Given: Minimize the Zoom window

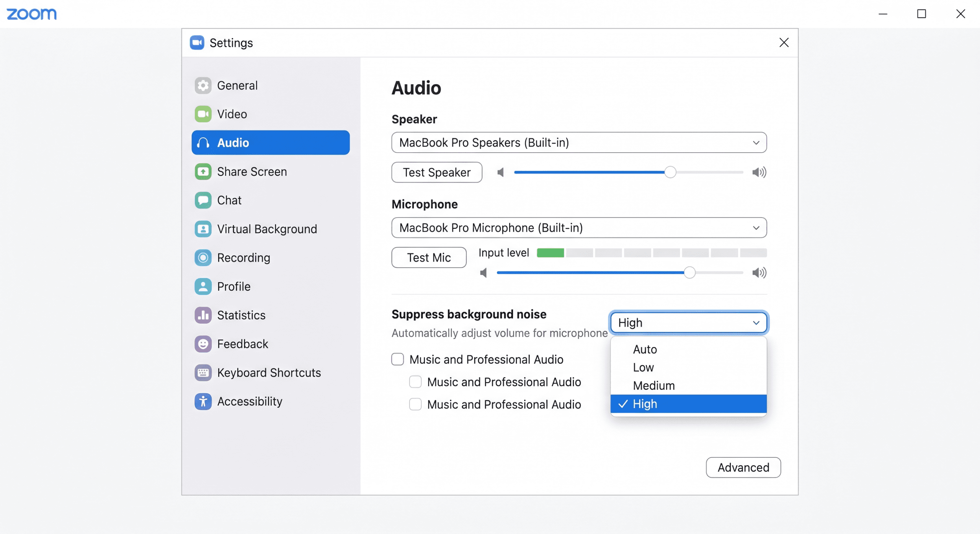Looking at the screenshot, I should click(883, 14).
